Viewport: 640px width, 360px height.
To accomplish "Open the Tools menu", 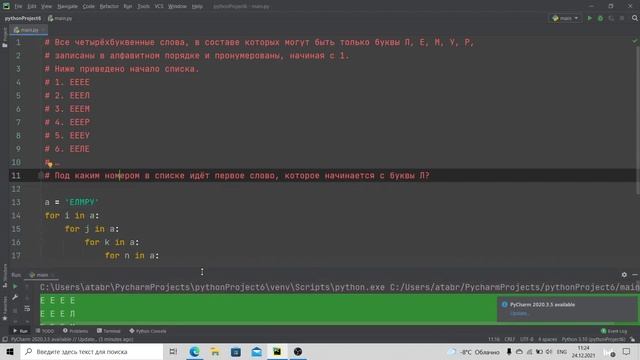I will click(x=143, y=7).
